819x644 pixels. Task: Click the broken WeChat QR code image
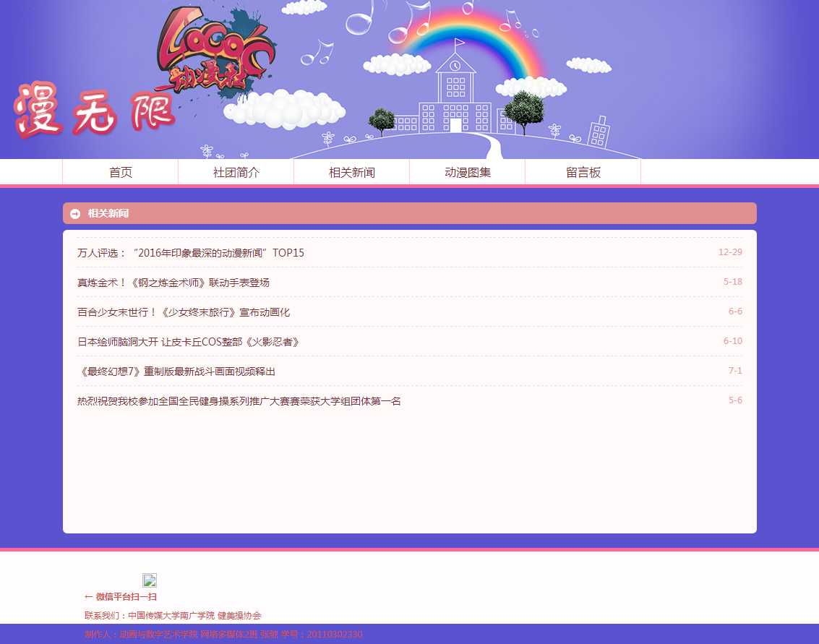150,580
